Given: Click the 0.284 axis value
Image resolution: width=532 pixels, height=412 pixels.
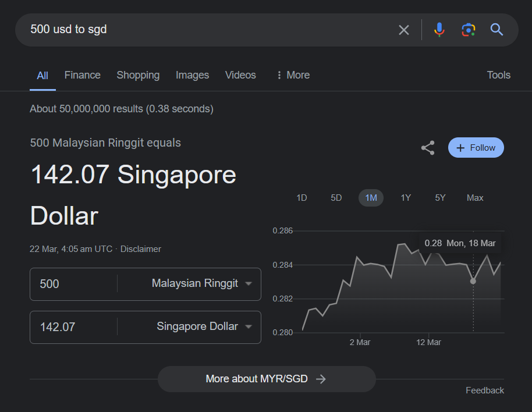Looking at the screenshot, I should 283,265.
